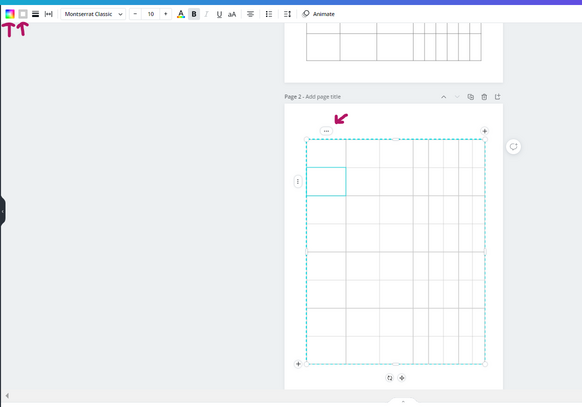Toggle bold formatting
The width and height of the screenshot is (582, 407).
tap(194, 14)
